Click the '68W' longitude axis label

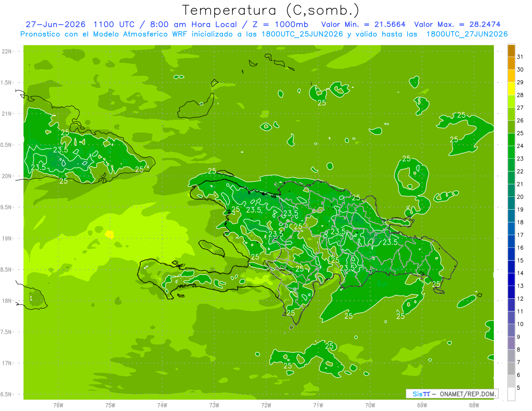pyautogui.click(x=474, y=405)
